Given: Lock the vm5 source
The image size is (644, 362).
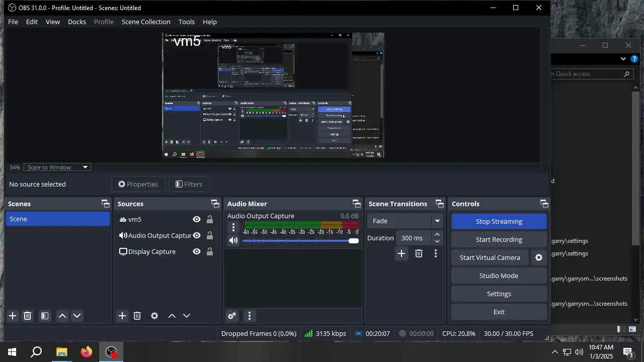Looking at the screenshot, I should 210,219.
